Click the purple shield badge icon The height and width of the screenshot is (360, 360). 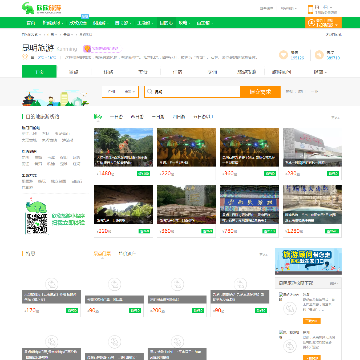pyautogui.click(x=87, y=49)
